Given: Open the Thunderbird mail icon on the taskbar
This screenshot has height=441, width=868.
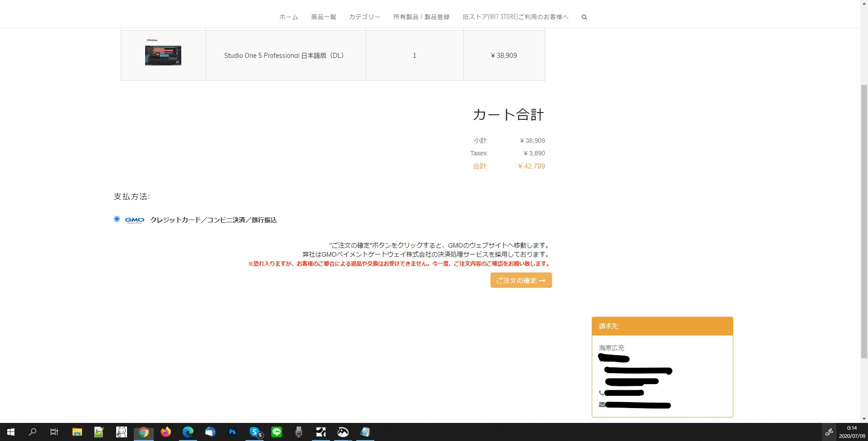Looking at the screenshot, I should [x=210, y=432].
